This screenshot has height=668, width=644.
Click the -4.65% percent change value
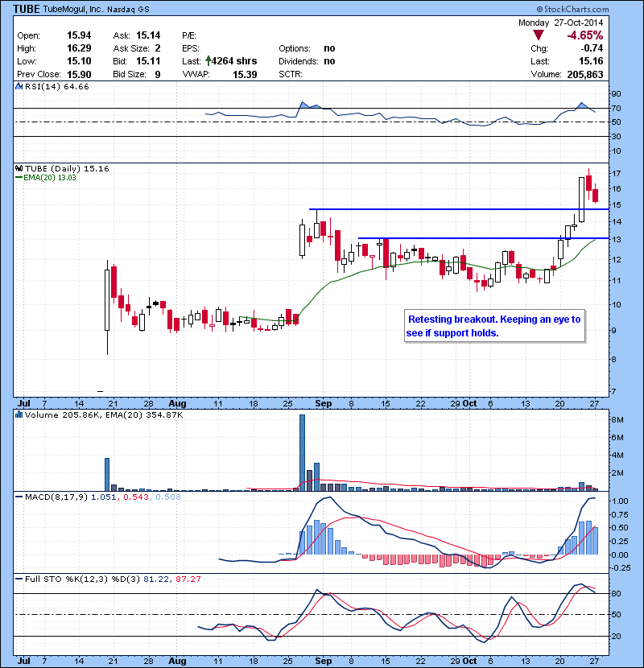pos(585,36)
